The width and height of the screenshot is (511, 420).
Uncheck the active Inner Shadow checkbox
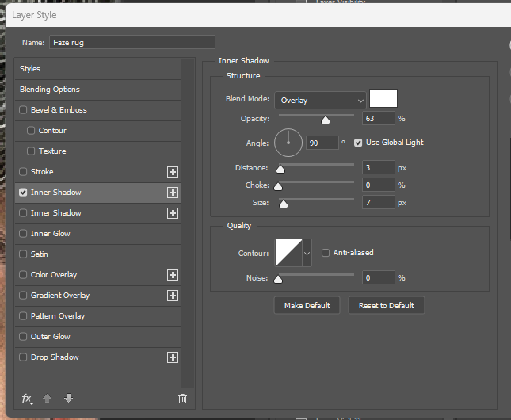click(x=23, y=193)
